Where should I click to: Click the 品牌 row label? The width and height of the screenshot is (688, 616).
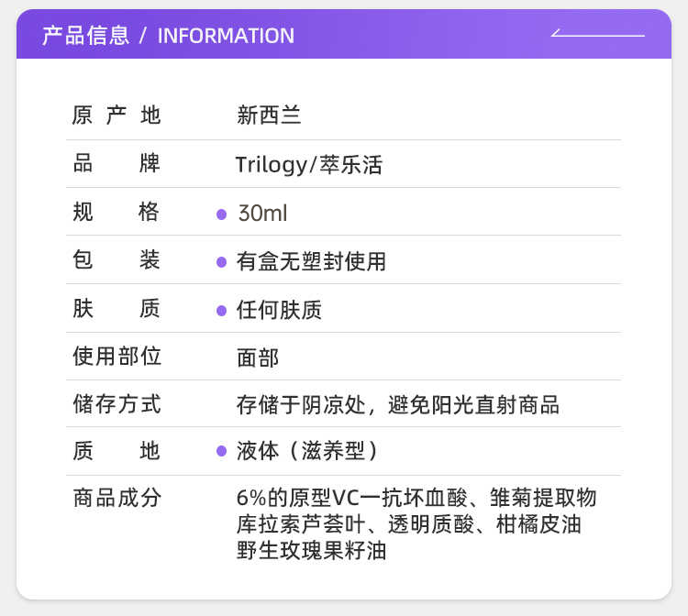point(117,164)
